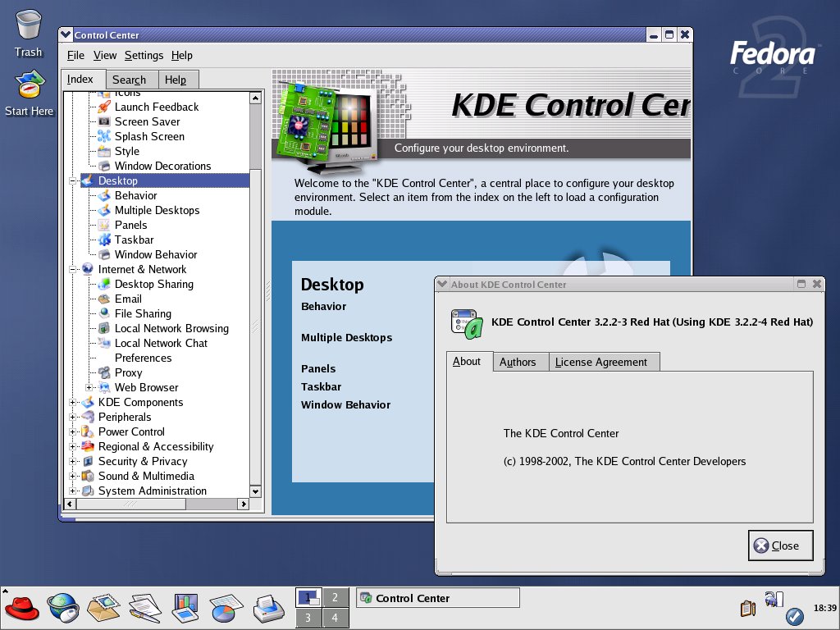Switch to the Authors tab
The height and width of the screenshot is (630, 840).
tap(518, 362)
